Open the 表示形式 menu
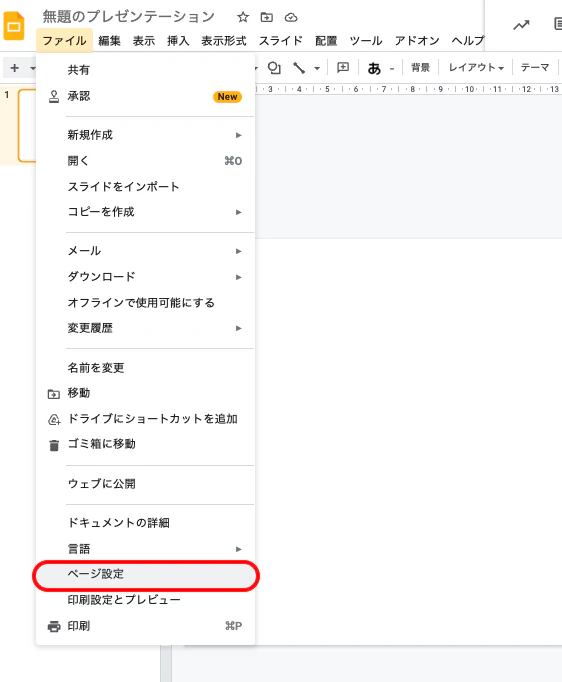Viewport: 562px width, 682px height. [x=224, y=41]
